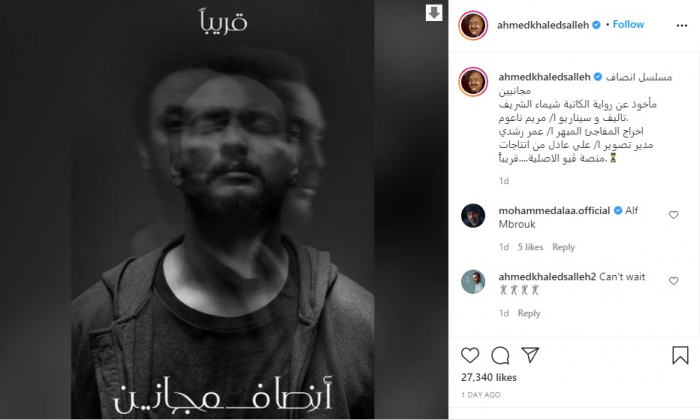Like the post with heart icon
700x420 pixels.
coord(470,355)
